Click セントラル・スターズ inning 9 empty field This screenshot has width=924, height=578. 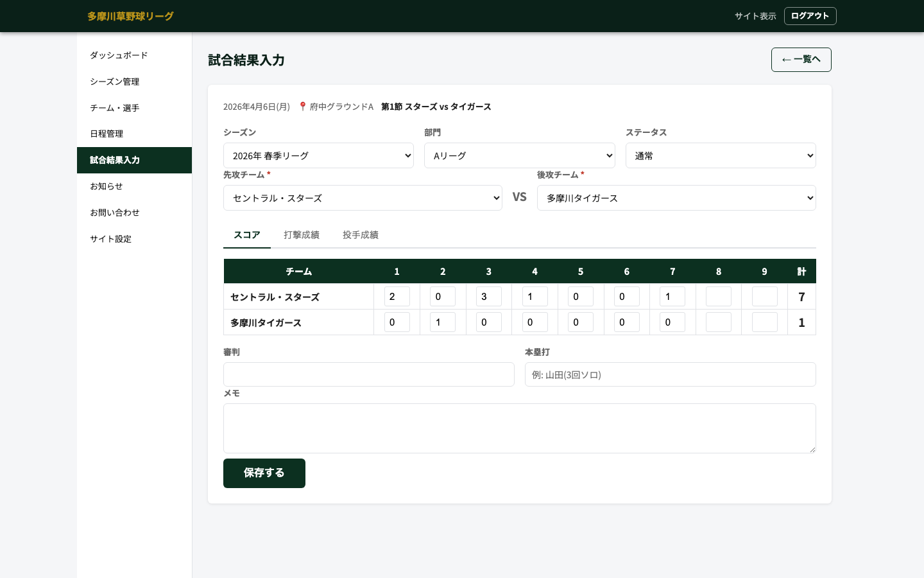click(765, 297)
